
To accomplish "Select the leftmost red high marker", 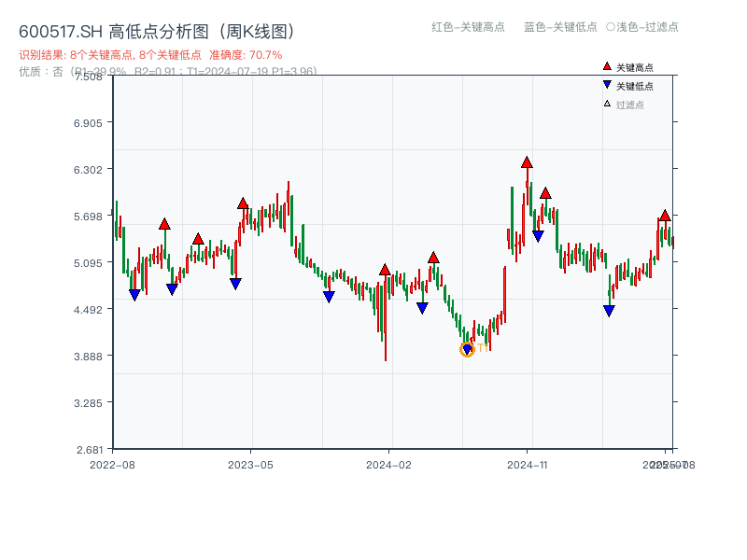I will point(164,224).
